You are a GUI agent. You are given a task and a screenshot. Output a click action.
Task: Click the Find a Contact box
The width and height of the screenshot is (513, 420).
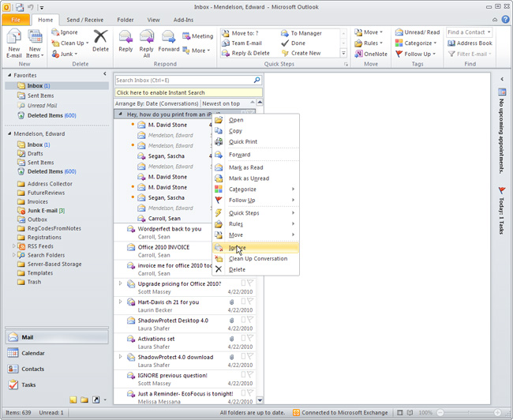(x=469, y=32)
